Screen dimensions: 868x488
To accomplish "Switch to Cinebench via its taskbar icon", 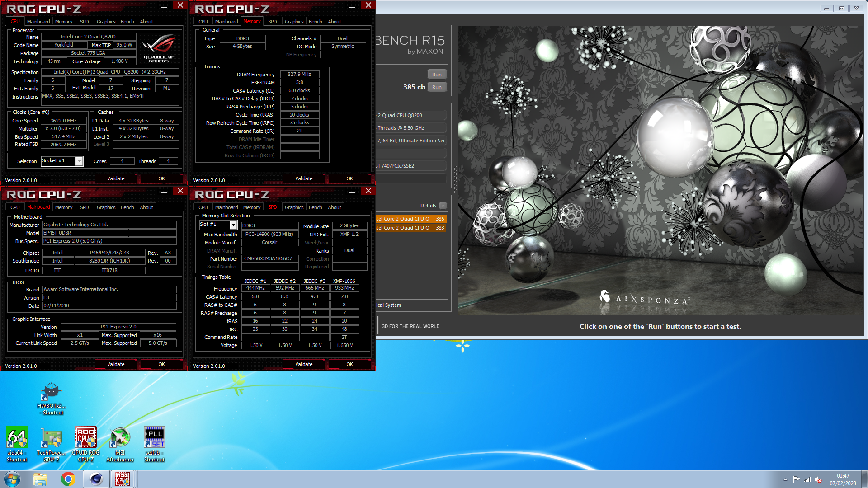I will tap(96, 479).
